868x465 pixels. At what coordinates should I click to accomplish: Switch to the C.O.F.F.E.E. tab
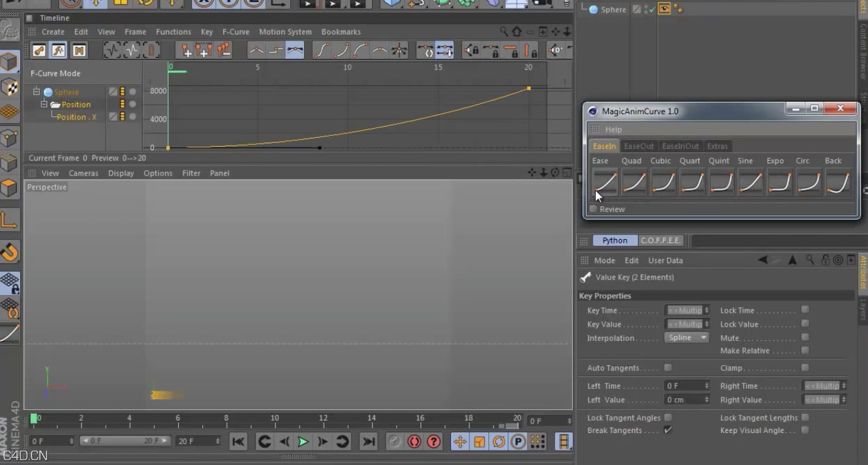click(x=660, y=240)
